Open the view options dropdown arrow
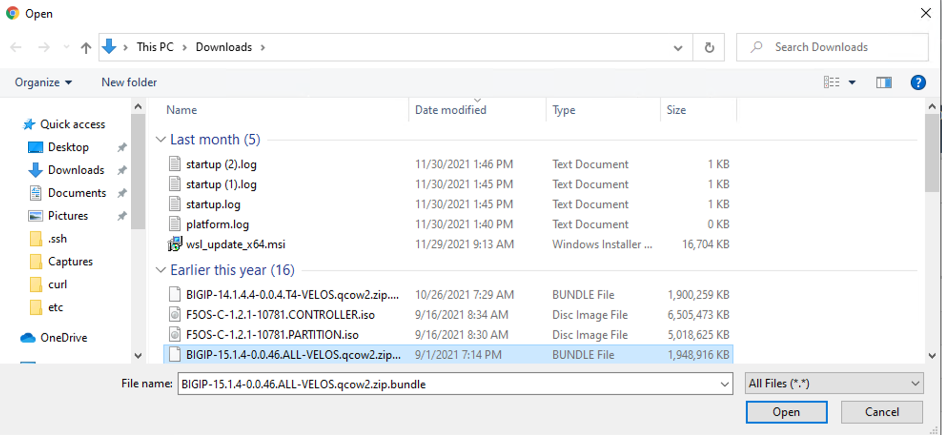 coord(852,82)
